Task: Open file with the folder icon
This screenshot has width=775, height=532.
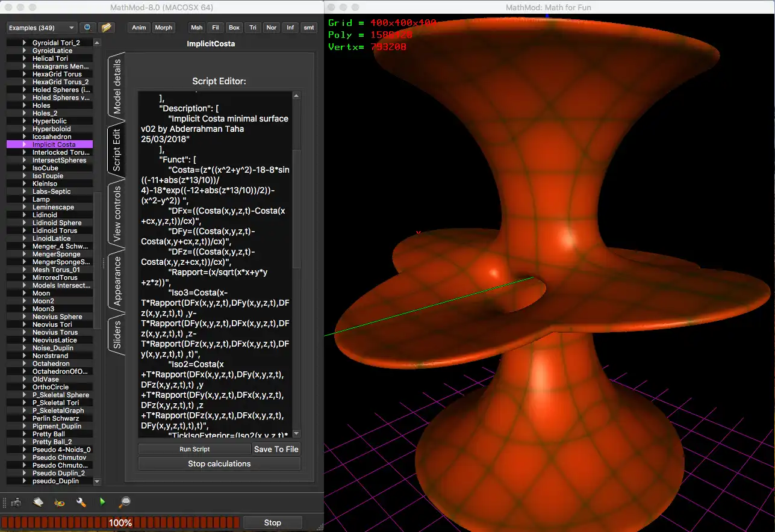Action: pos(107,28)
